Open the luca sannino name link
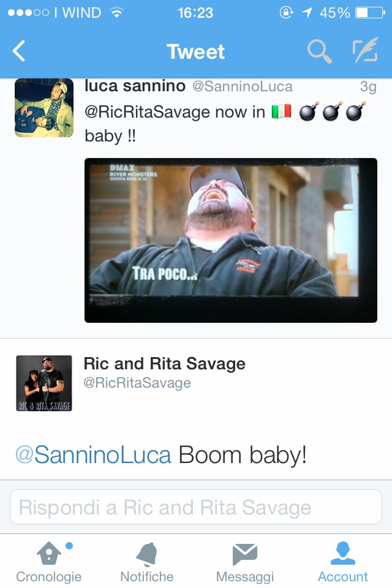The width and height of the screenshot is (392, 588). pyautogui.click(x=135, y=86)
